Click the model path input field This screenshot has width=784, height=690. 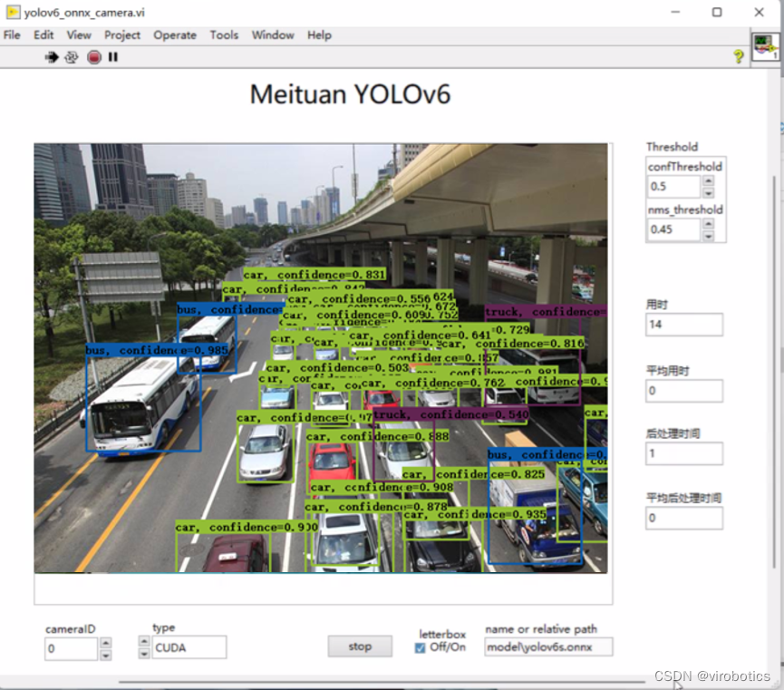pos(548,647)
